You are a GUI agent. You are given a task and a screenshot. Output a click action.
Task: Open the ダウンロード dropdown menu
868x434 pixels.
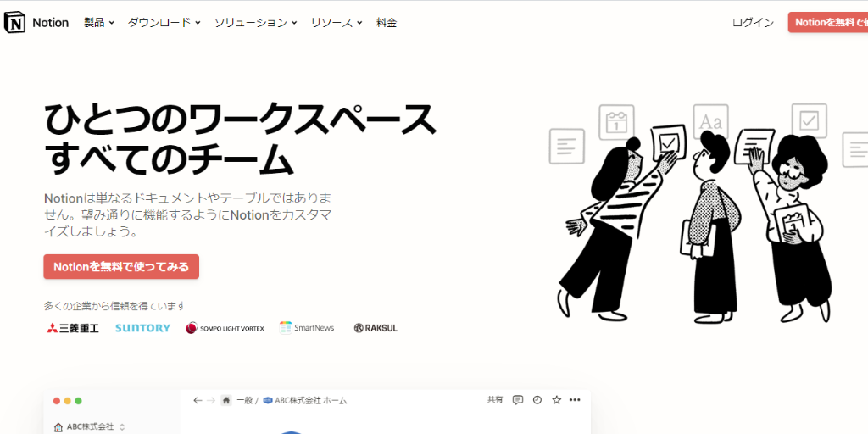point(164,23)
